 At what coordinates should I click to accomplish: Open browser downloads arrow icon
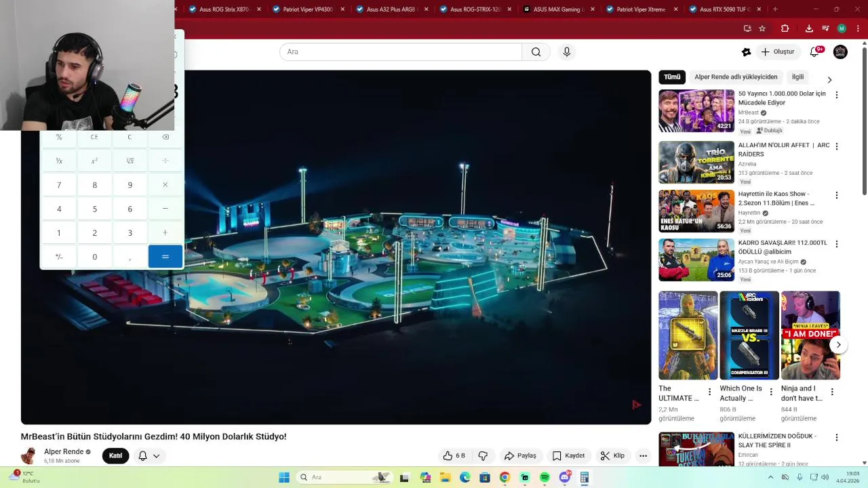pyautogui.click(x=809, y=28)
